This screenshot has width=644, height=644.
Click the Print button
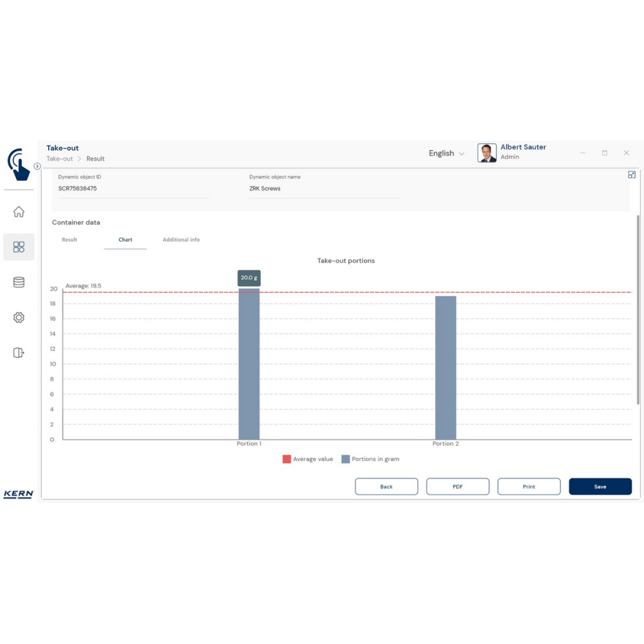pyautogui.click(x=529, y=486)
